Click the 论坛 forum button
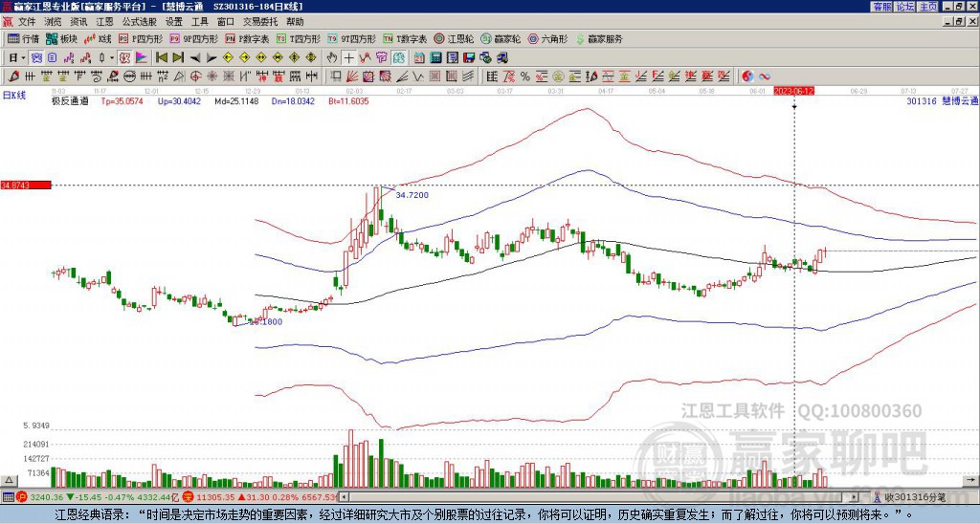This screenshot has width=980, height=524. (905, 6)
